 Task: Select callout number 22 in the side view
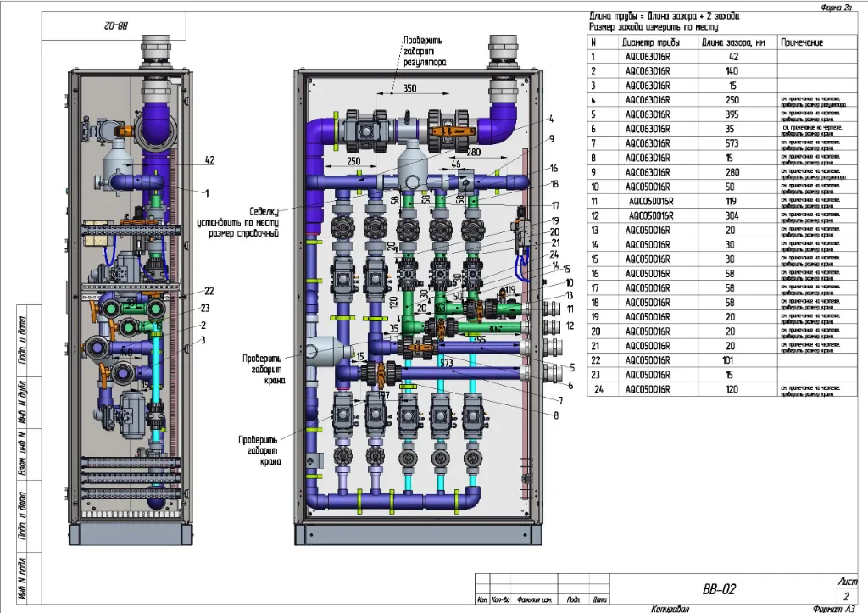pos(209,292)
